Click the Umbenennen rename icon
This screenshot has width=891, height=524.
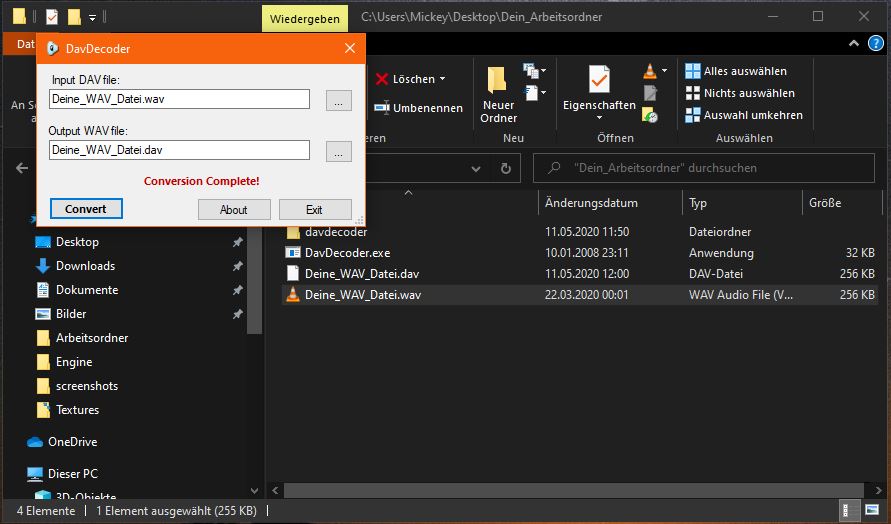(381, 108)
